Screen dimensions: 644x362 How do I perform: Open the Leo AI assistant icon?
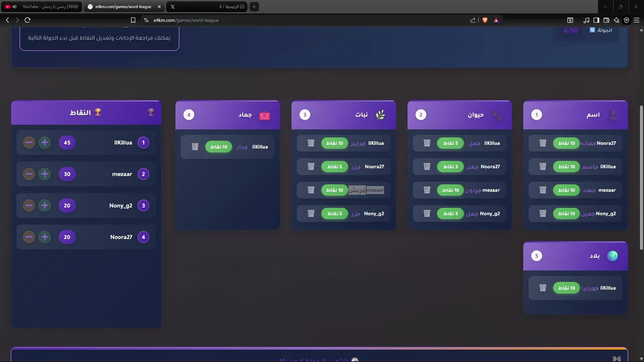[x=616, y=20]
